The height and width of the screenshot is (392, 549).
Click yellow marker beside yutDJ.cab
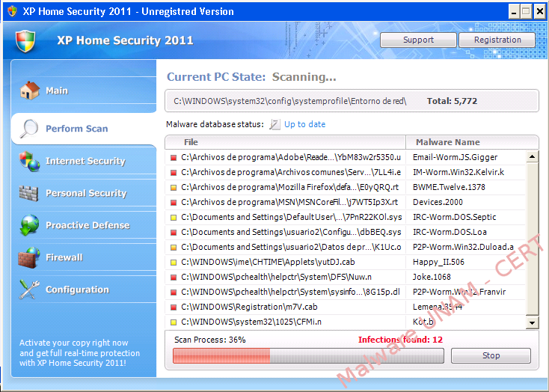tap(174, 263)
